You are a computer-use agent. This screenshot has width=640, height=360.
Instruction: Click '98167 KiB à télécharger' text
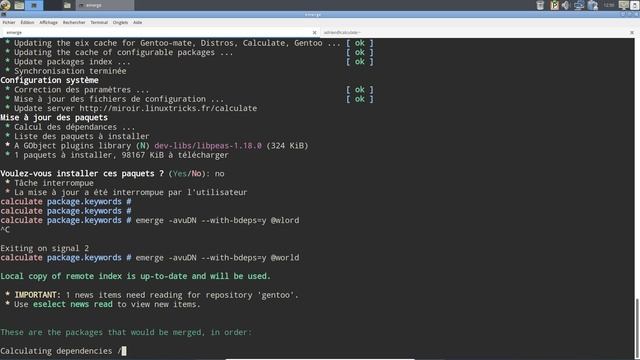pyautogui.click(x=175, y=155)
